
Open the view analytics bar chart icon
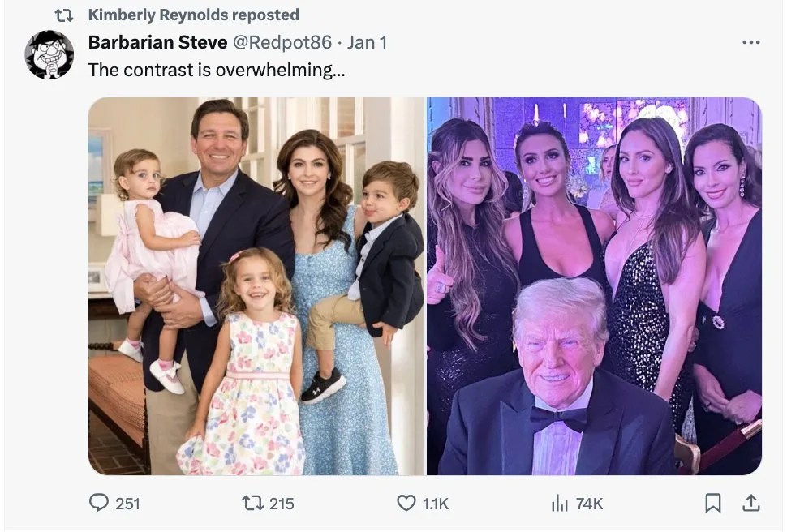[x=560, y=504]
